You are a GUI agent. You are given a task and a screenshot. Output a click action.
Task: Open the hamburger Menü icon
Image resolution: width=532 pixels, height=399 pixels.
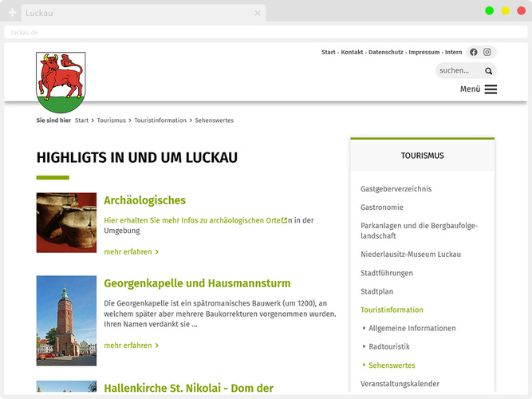click(x=491, y=89)
